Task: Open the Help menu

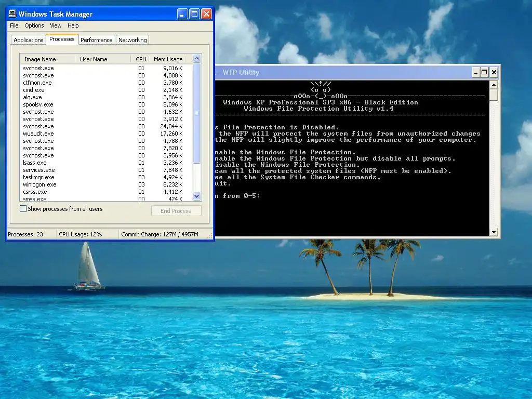Action: coord(73,25)
